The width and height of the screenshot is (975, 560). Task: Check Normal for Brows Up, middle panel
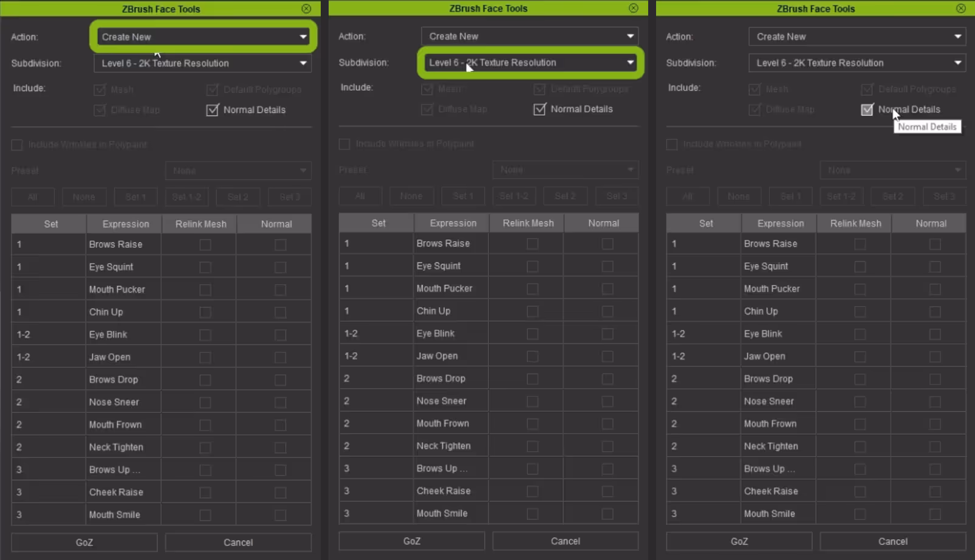(x=607, y=469)
